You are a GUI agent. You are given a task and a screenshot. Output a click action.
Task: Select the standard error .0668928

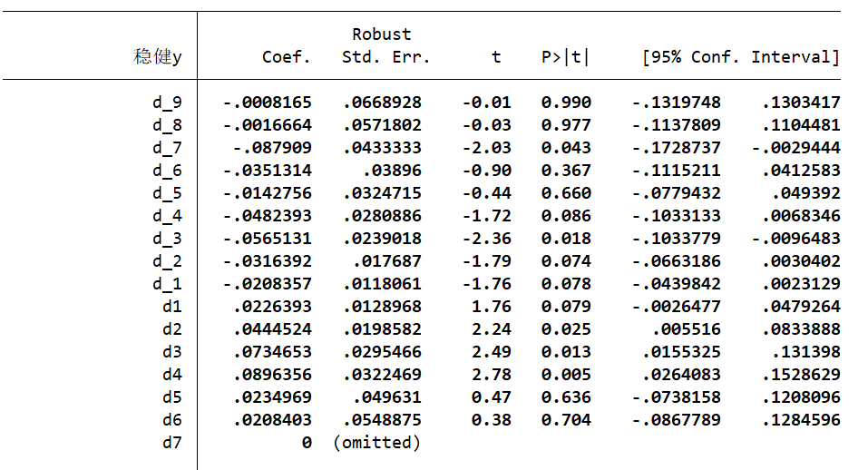coord(382,103)
